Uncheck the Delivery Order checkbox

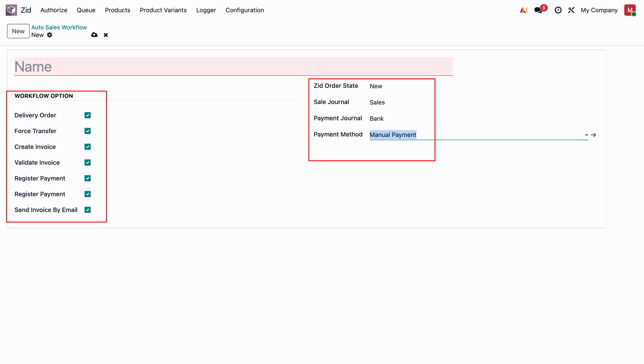[88, 115]
